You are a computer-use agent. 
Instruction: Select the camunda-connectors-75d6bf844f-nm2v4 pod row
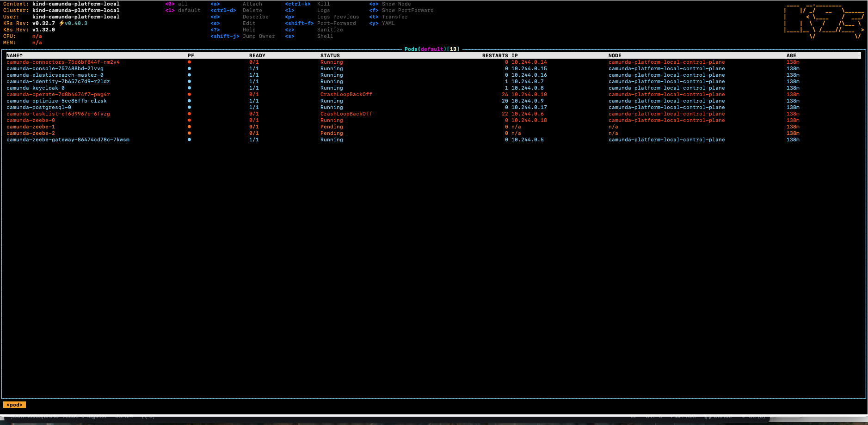(433, 62)
